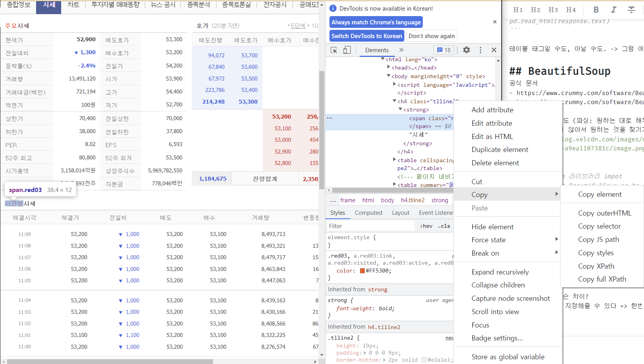The width and height of the screenshot is (644, 364).
Task: Click the current price 52,900 value
Action: click(x=86, y=39)
